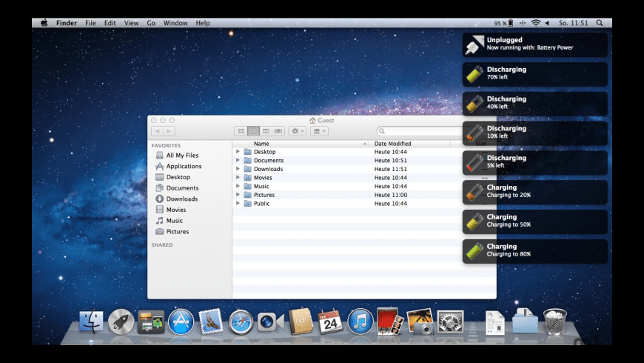Click the menu bar clock So. 11:51

click(x=574, y=23)
